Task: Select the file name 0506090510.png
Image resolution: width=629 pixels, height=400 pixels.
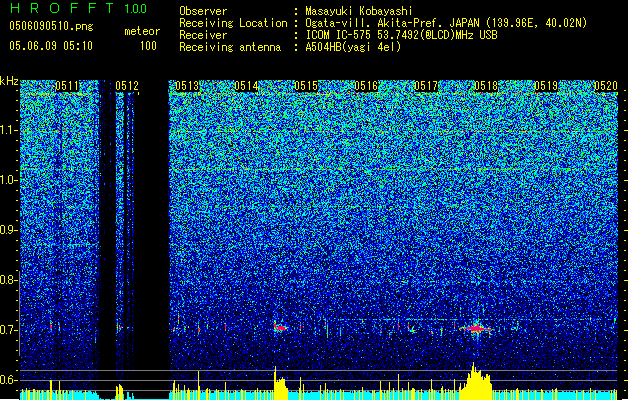Action: (x=51, y=26)
